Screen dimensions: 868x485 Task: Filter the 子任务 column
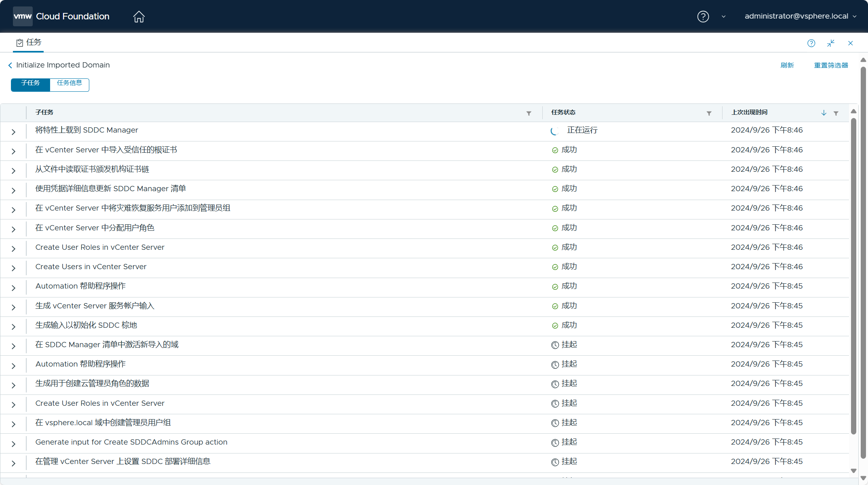point(529,113)
